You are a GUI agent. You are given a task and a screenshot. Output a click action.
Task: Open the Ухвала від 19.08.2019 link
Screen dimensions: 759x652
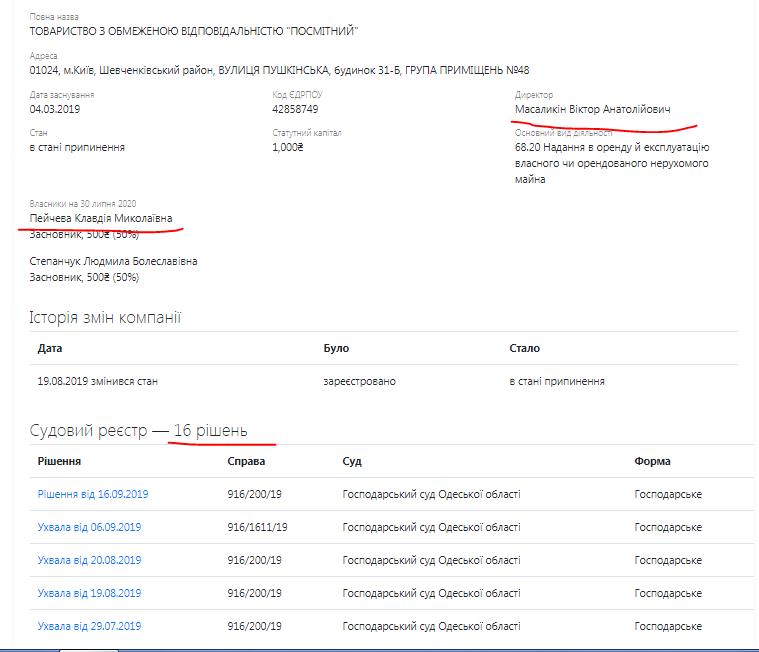[89, 593]
